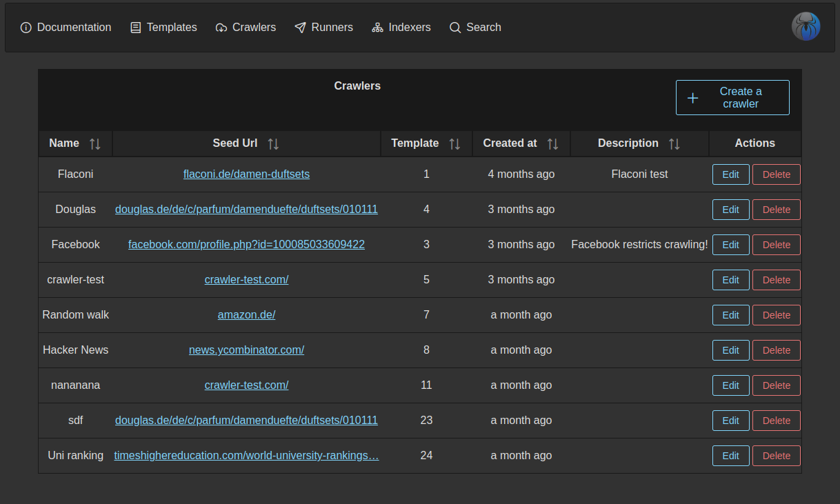Viewport: 840px width, 504px height.
Task: Edit the sdf crawler
Action: [731, 421]
